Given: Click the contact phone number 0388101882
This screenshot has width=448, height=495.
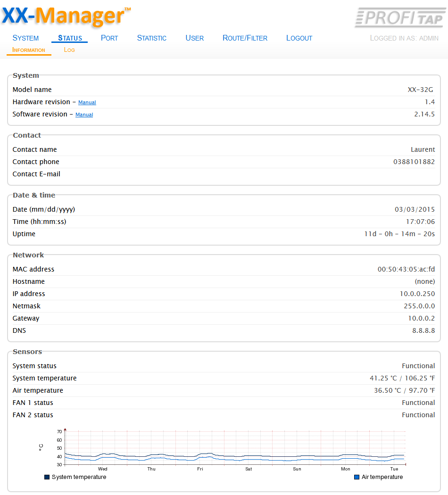Looking at the screenshot, I should 414,162.
